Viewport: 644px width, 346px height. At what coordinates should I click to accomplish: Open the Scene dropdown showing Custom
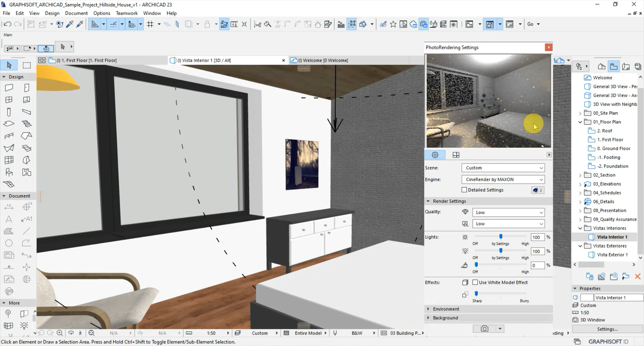[503, 168]
